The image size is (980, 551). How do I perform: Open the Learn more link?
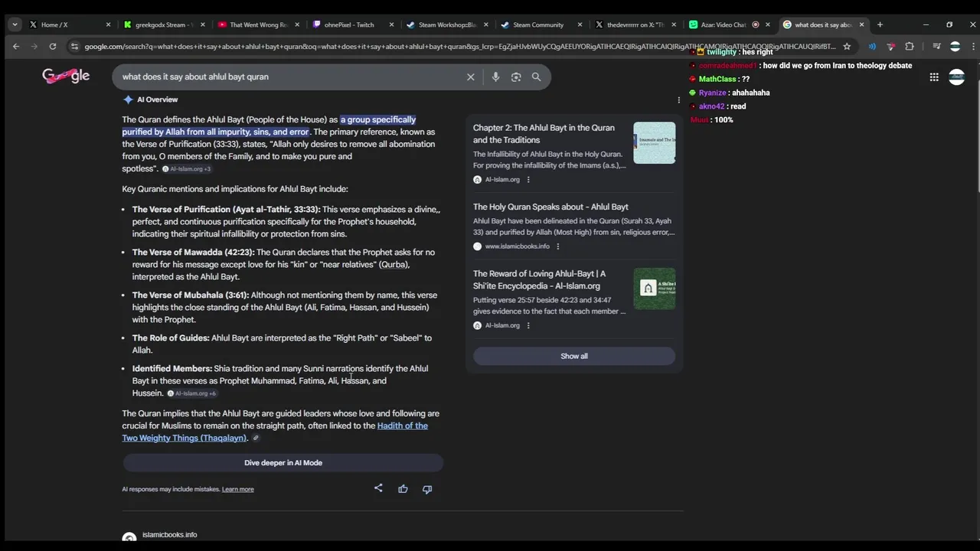point(237,489)
